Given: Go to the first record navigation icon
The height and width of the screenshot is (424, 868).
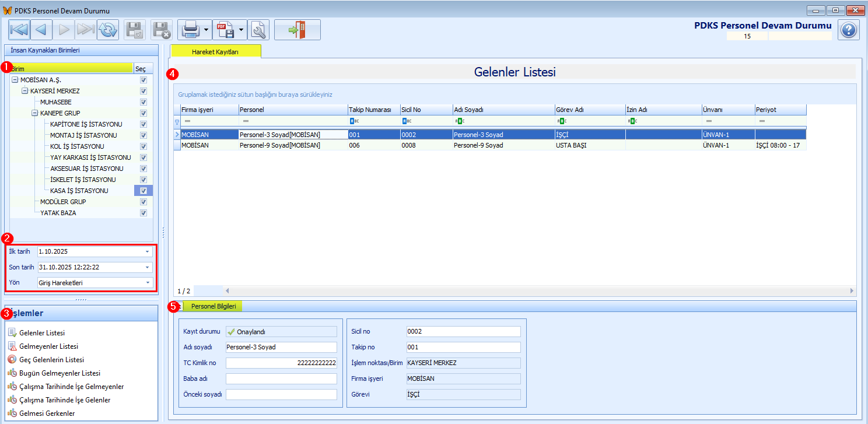Looking at the screenshot, I should [x=19, y=30].
